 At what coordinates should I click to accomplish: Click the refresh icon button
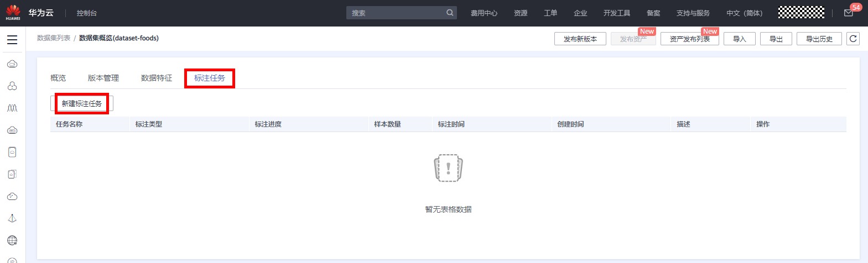853,39
